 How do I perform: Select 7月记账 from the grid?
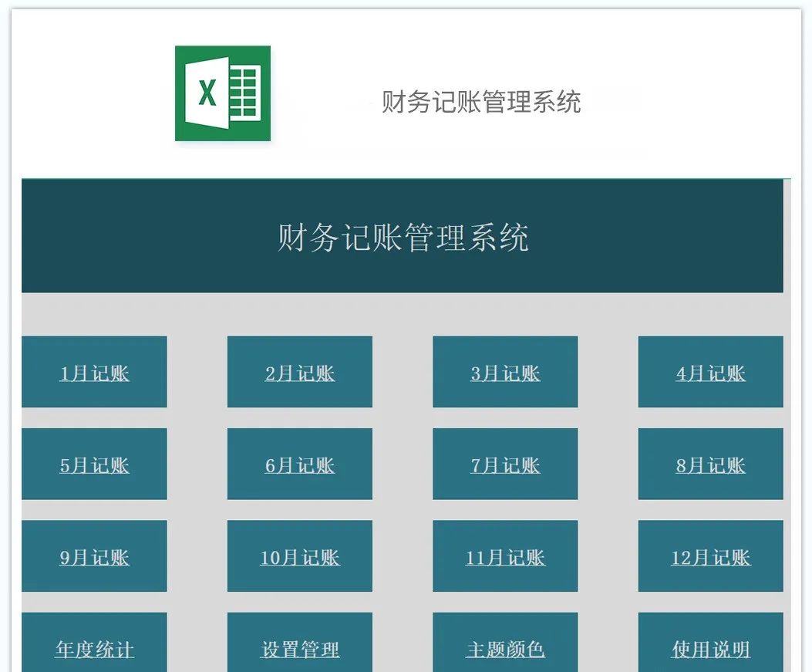[504, 464]
